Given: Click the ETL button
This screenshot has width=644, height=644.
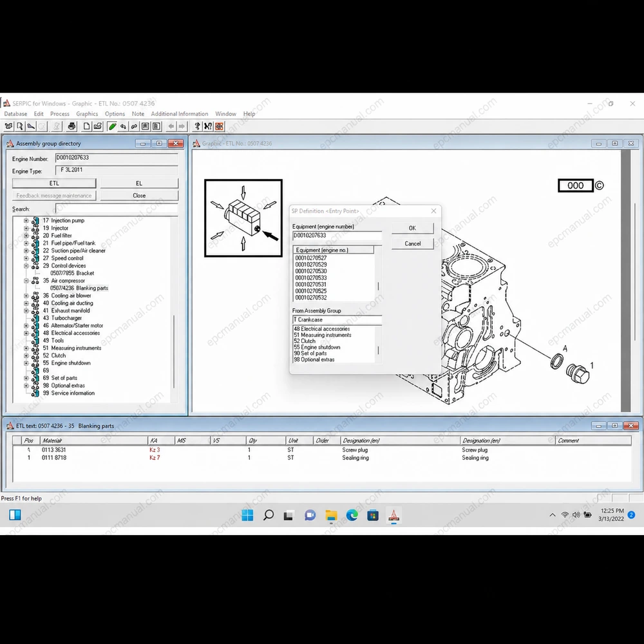Looking at the screenshot, I should click(54, 183).
